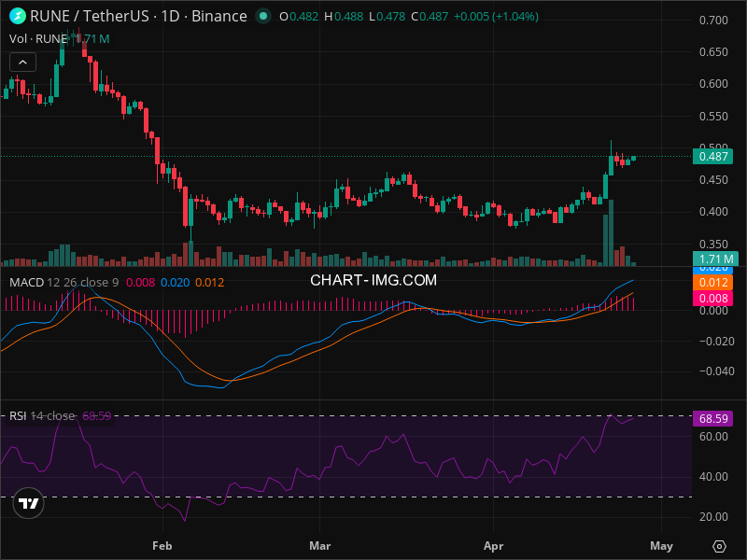Click the MACD 12 26 close 9 label

[63, 283]
